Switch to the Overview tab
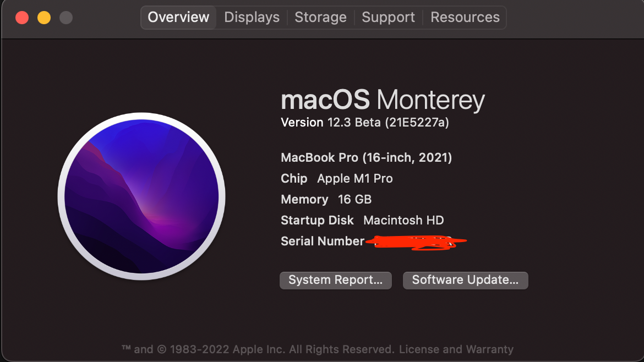The width and height of the screenshot is (644, 362). tap(178, 17)
